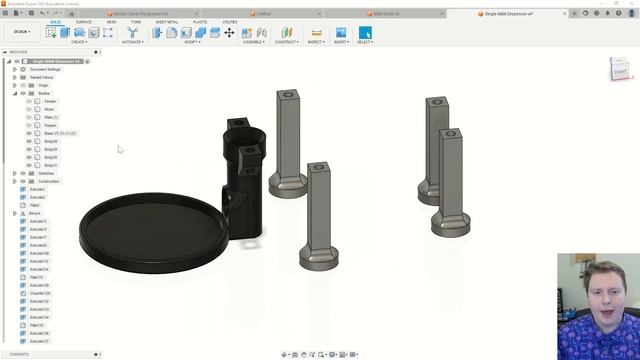
Task: Select the Hole tool in Create group
Action: (x=94, y=33)
